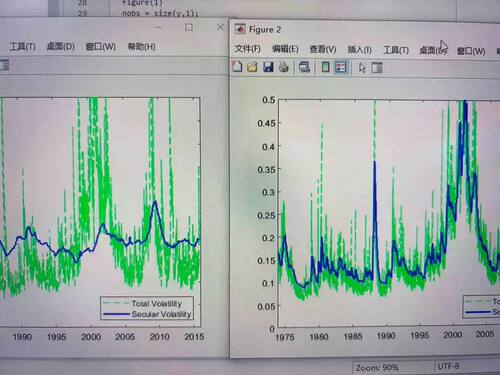The image size is (500, 375).
Task: Open the 编辑(E) menu in Figure 2
Action: pos(285,49)
